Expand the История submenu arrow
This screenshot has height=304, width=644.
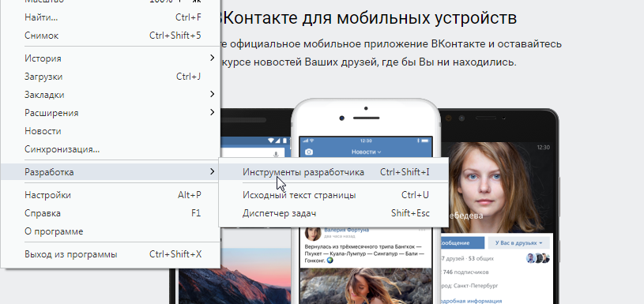[x=212, y=58]
